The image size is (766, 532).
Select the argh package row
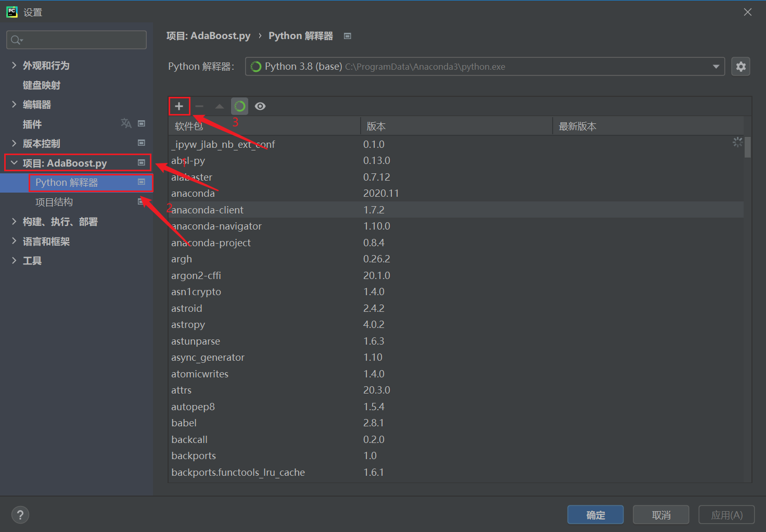click(x=456, y=259)
